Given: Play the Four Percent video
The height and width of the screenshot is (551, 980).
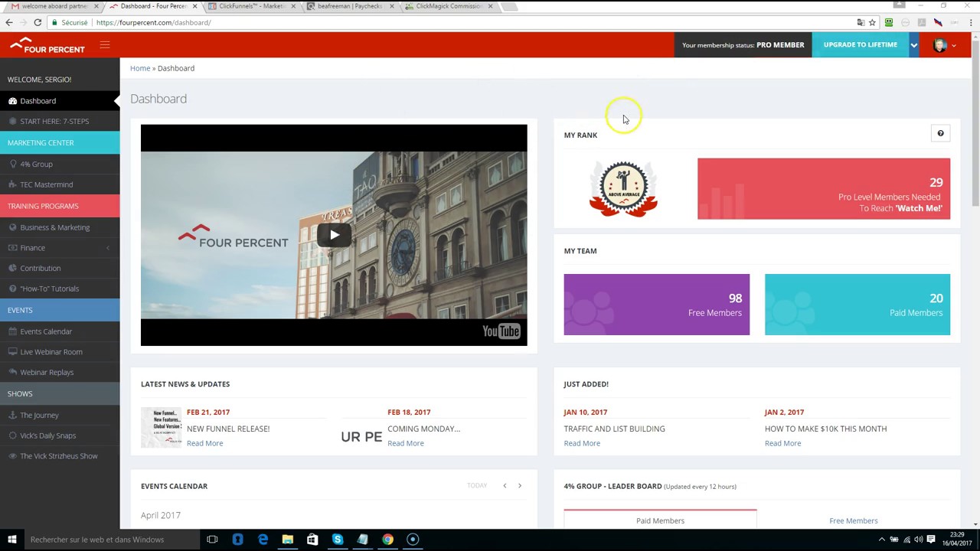Looking at the screenshot, I should (x=334, y=235).
